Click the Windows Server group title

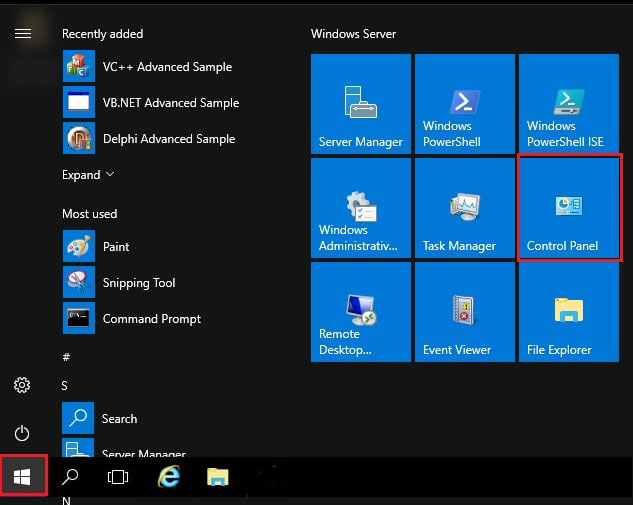[353, 34]
